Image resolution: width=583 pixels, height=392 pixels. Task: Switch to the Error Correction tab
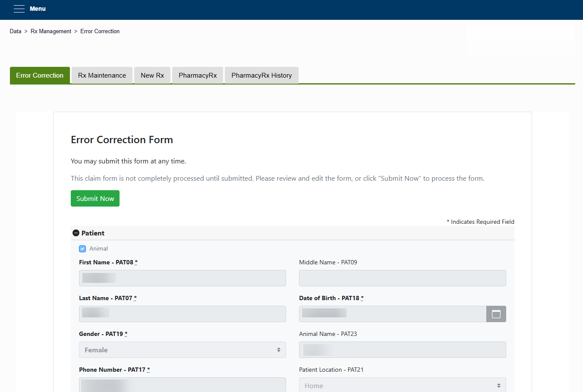40,75
